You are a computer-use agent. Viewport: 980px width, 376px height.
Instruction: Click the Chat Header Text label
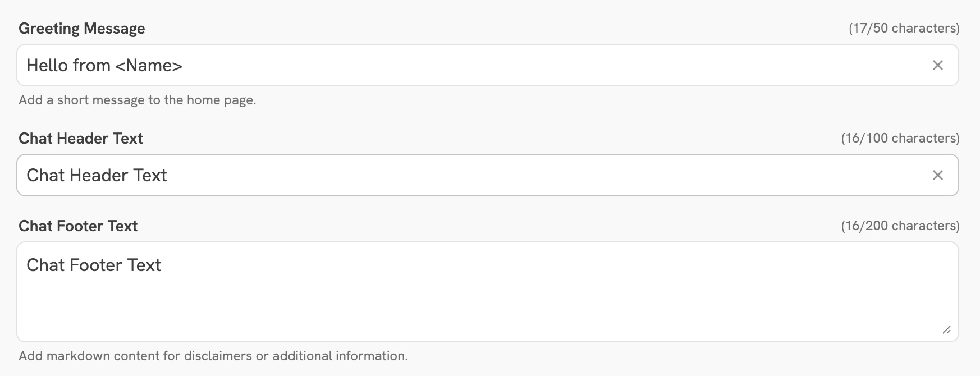click(x=80, y=138)
